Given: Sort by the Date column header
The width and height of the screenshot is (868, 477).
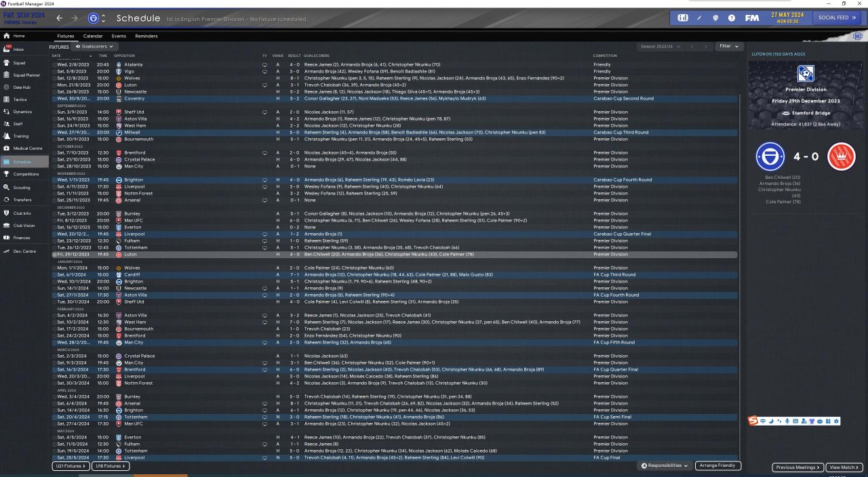Looking at the screenshot, I should click(x=56, y=55).
